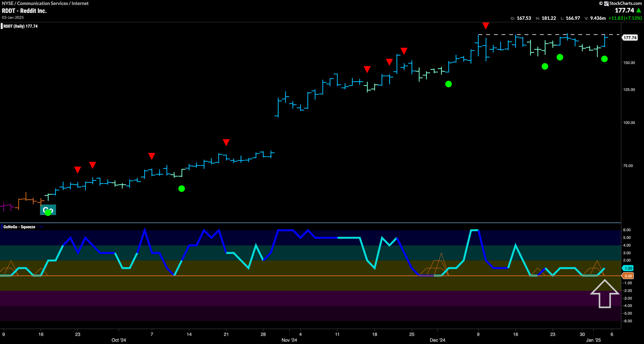Click the positive 6.00 oscillator axis label
The image size is (644, 344).
[627, 230]
